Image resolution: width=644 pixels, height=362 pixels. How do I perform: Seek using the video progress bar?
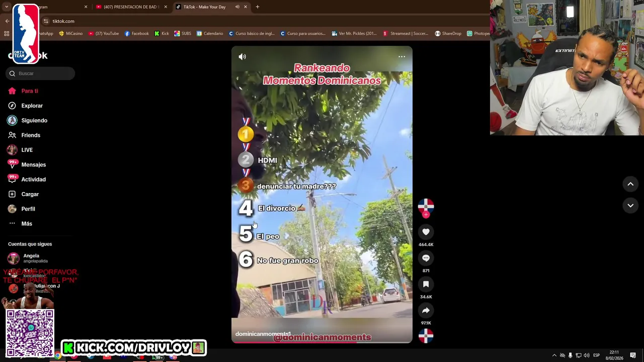(322, 342)
